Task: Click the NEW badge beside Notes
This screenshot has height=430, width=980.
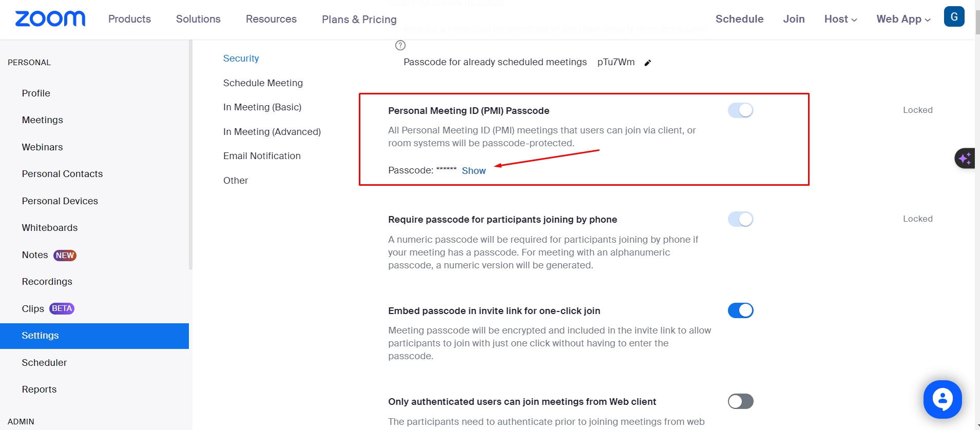Action: [65, 256]
